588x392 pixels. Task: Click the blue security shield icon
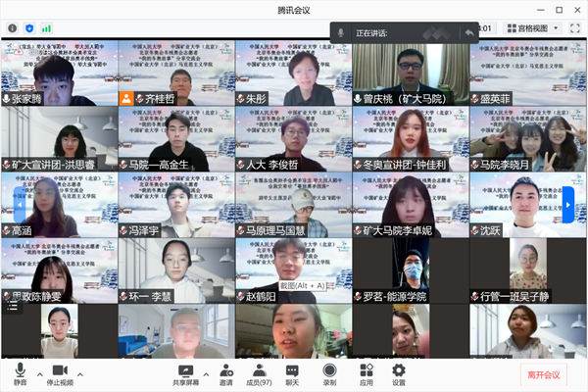(29, 28)
